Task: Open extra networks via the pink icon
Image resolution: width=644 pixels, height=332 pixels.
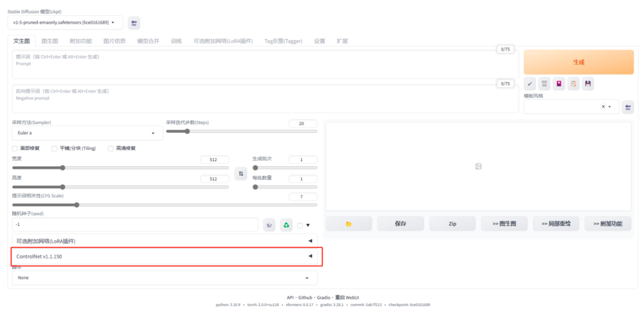Action: 559,84
